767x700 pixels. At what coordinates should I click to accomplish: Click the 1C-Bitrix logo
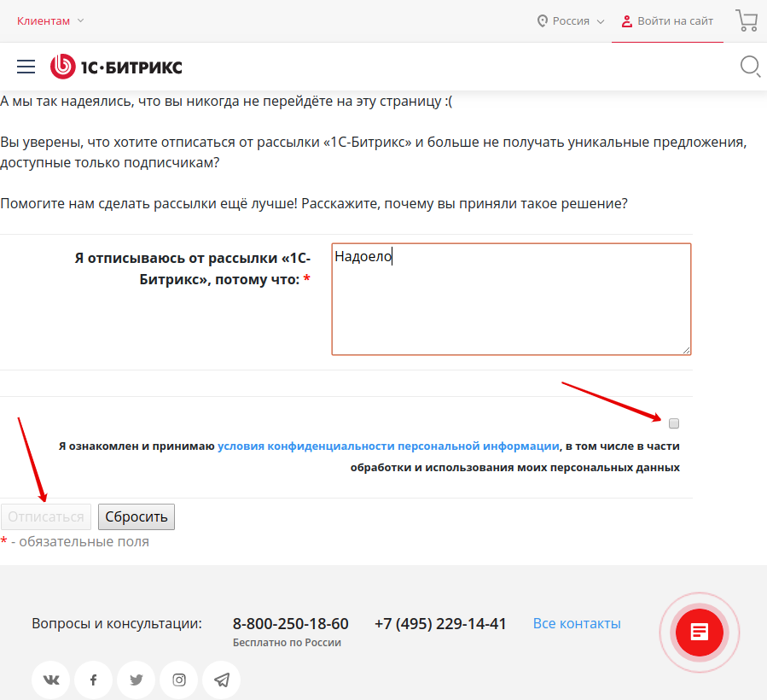116,67
